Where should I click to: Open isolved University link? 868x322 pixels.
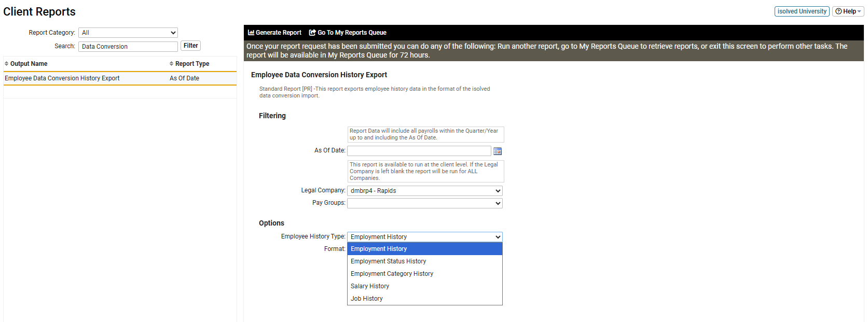802,11
